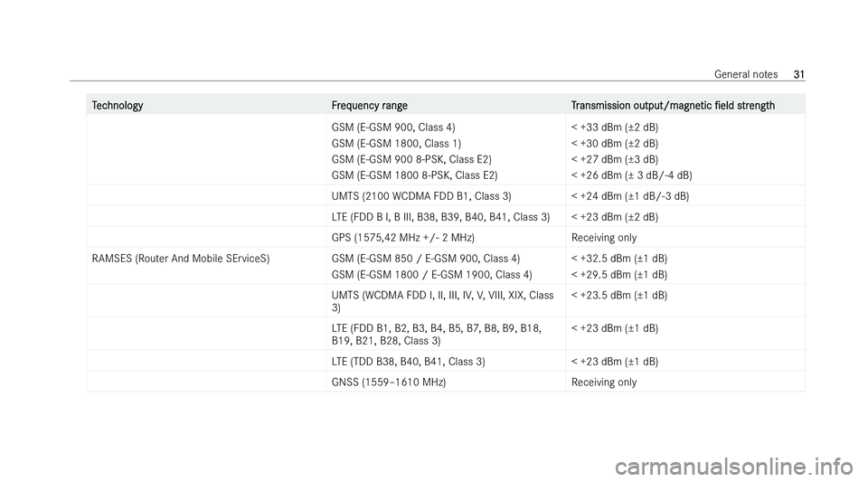The width and height of the screenshot is (868, 482).
Task: Click the first Receiving only cell for GPS
Action: click(x=604, y=238)
